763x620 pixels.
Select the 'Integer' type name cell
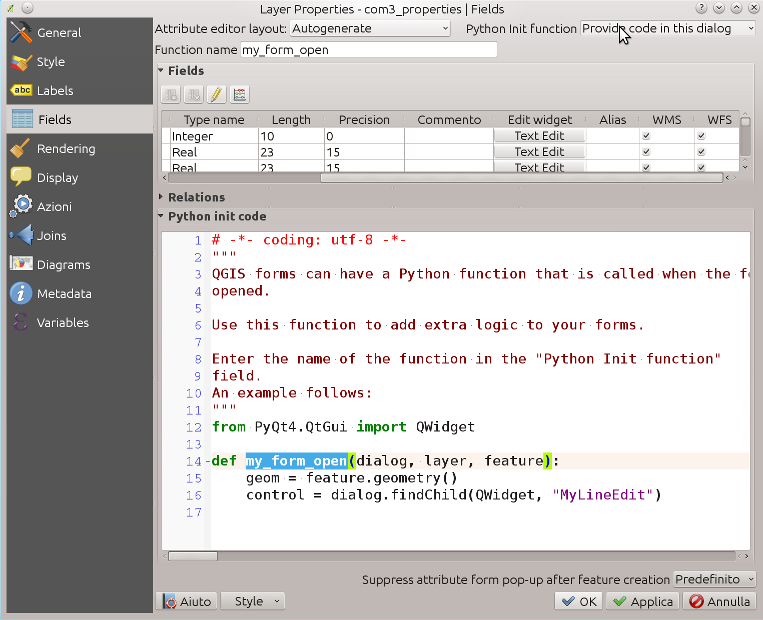214,136
